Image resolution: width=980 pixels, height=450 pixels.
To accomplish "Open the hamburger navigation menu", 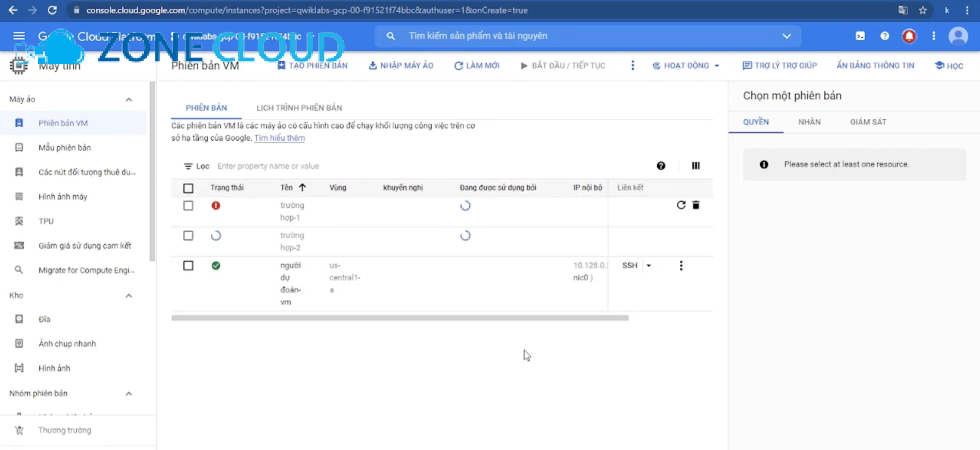I will (19, 36).
